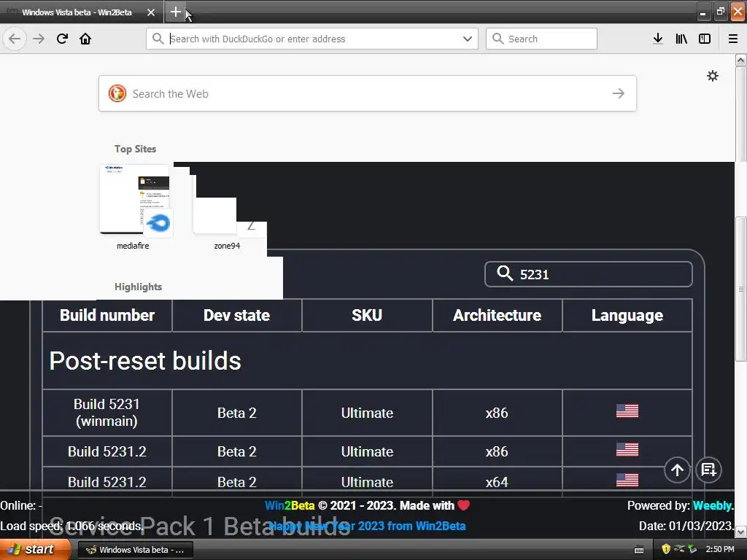Screen dimensions: 747x560
Task: Click the toolbar Search box
Action: [x=541, y=39]
